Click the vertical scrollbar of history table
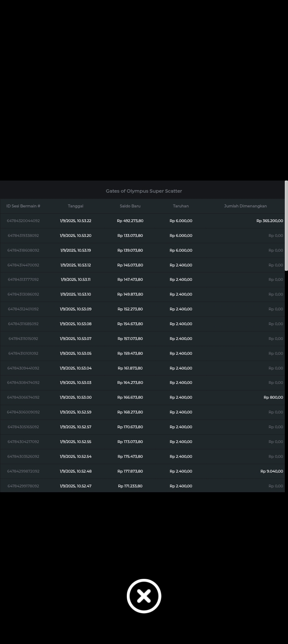This screenshot has height=644, width=288. click(x=286, y=226)
